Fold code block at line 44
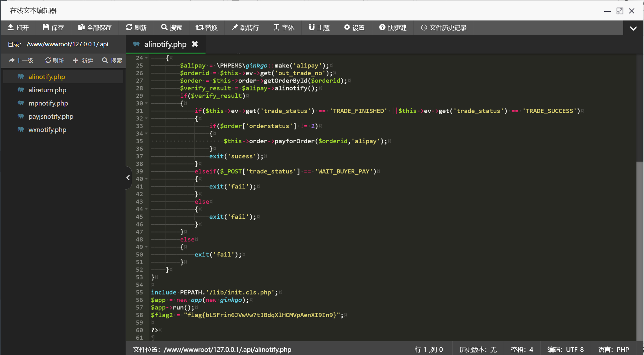 tap(146, 209)
